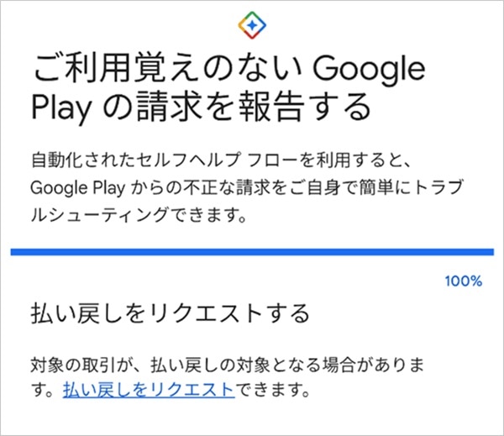Click the ルシューティングできます text line

coord(128,213)
